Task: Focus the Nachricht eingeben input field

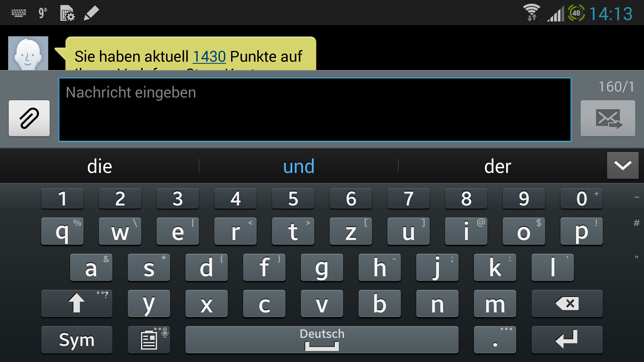Action: click(315, 110)
